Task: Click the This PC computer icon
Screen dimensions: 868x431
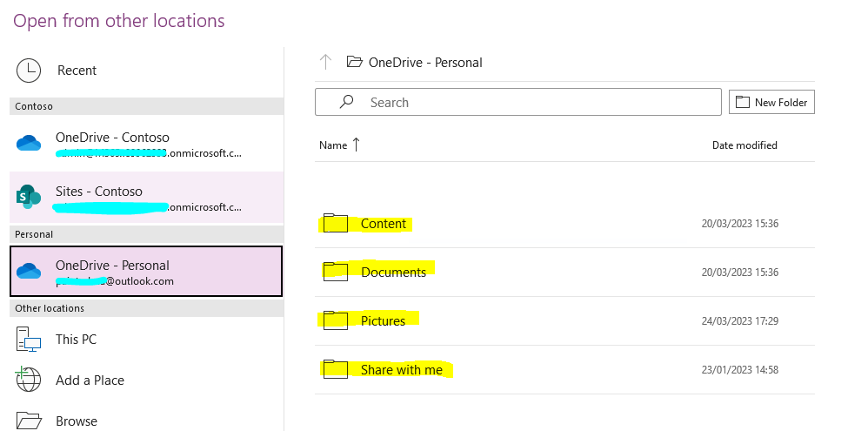Action: pyautogui.click(x=29, y=340)
